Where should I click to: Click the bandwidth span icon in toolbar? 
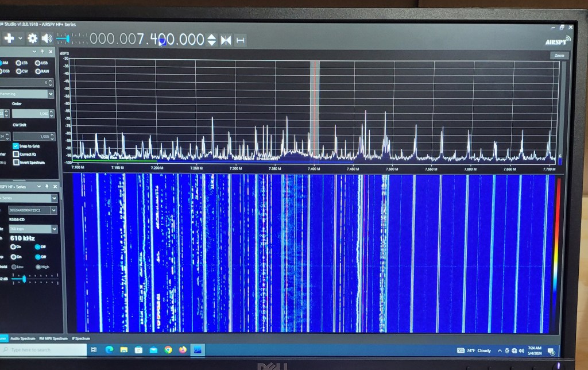(x=240, y=40)
